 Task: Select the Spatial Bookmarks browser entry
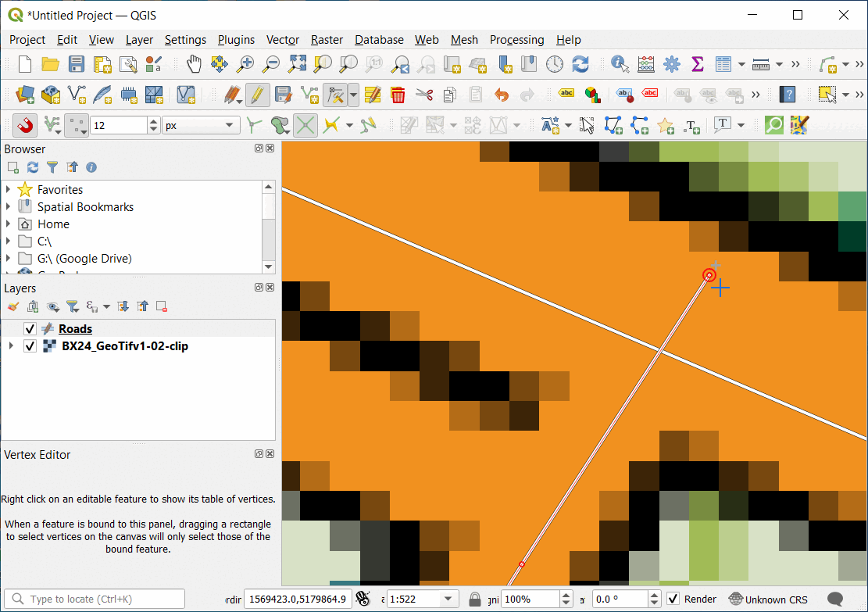[85, 207]
